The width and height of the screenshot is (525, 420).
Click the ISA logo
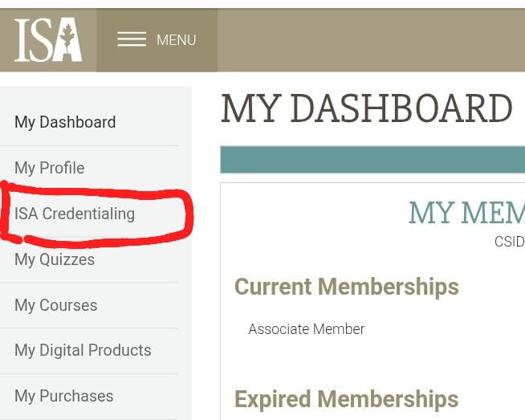pos(48,40)
